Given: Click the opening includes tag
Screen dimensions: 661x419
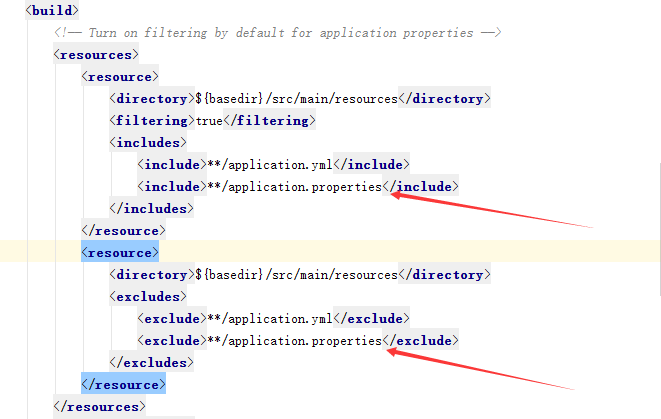Looking at the screenshot, I should pos(146,142).
